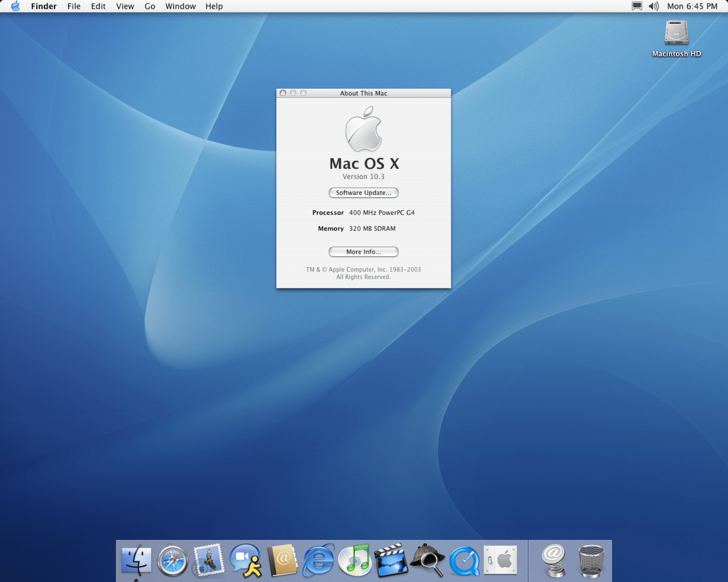Click the More Info... button
The width and height of the screenshot is (728, 582).
(363, 252)
